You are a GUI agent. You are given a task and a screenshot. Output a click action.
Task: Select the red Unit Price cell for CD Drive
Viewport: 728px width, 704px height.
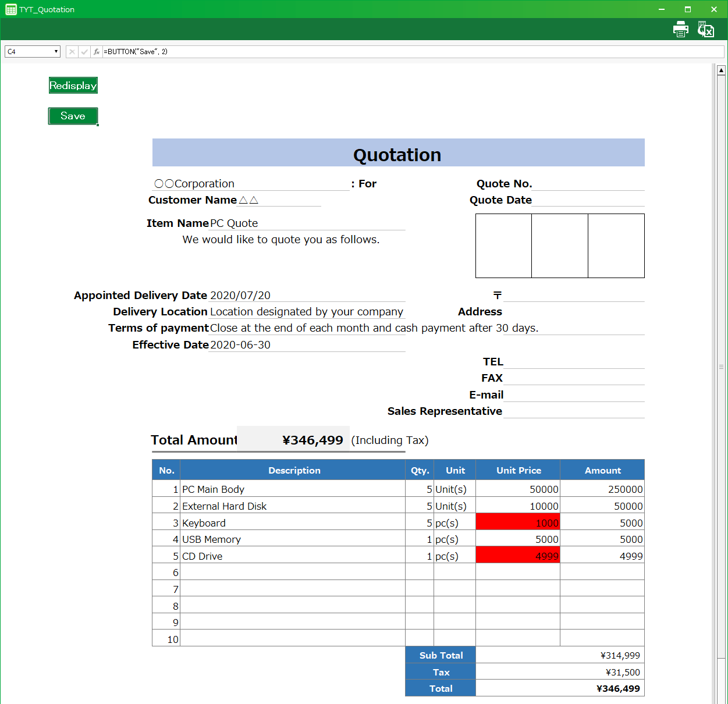517,556
